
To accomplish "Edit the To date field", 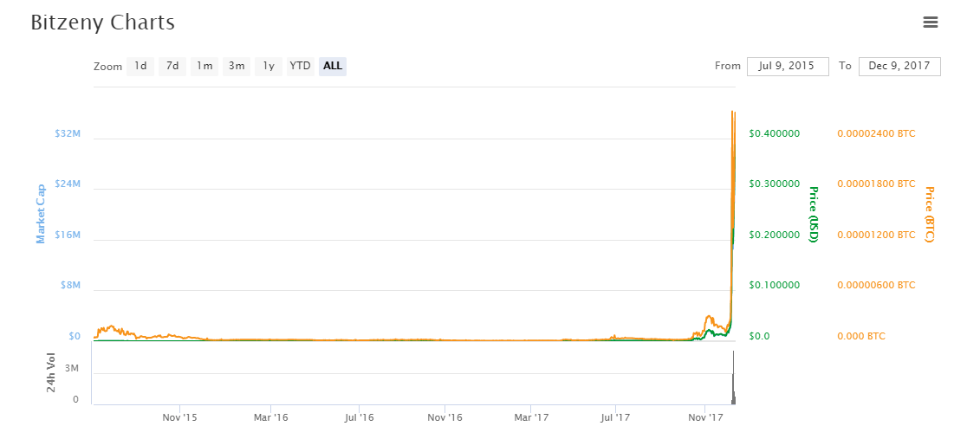I will click(899, 66).
